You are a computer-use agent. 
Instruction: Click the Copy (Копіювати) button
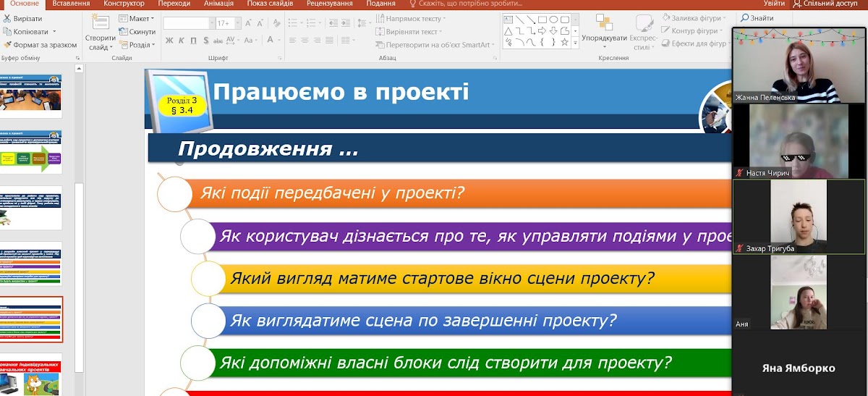30,31
